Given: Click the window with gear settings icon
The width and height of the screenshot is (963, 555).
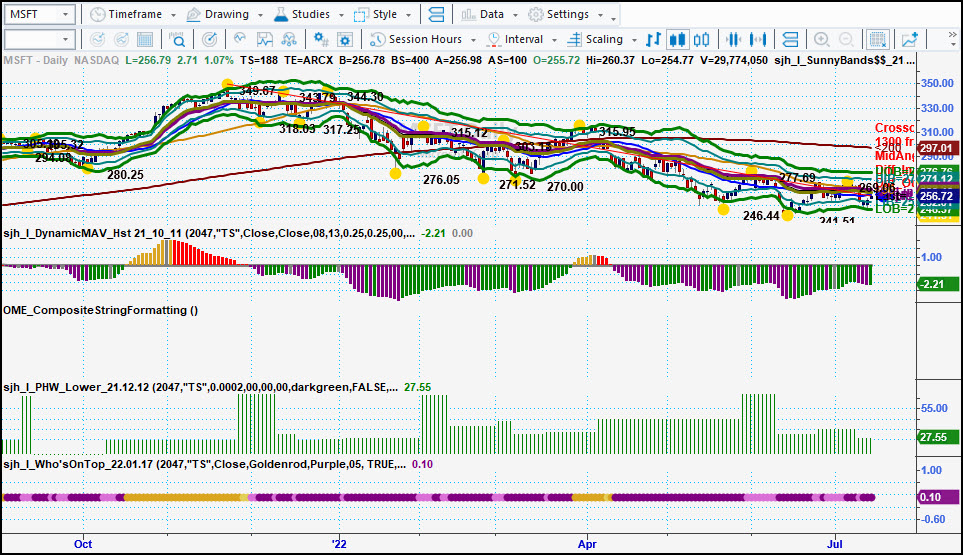Looking at the screenshot, I should coord(345,39).
